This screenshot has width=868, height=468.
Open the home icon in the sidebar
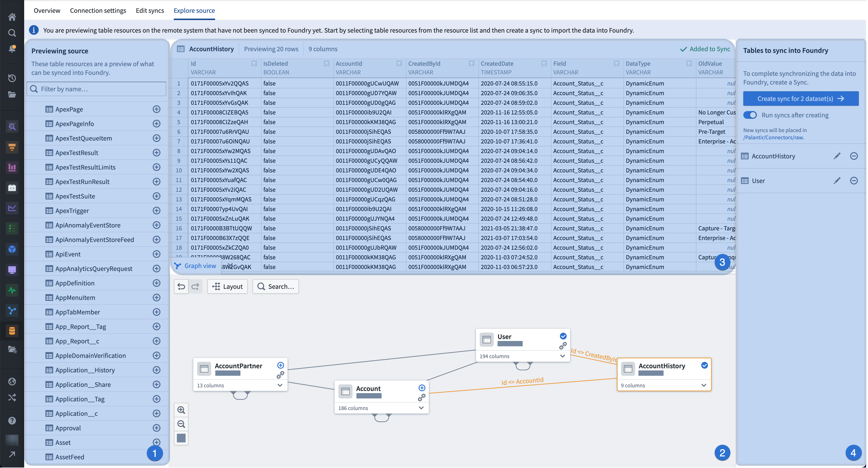(12, 16)
